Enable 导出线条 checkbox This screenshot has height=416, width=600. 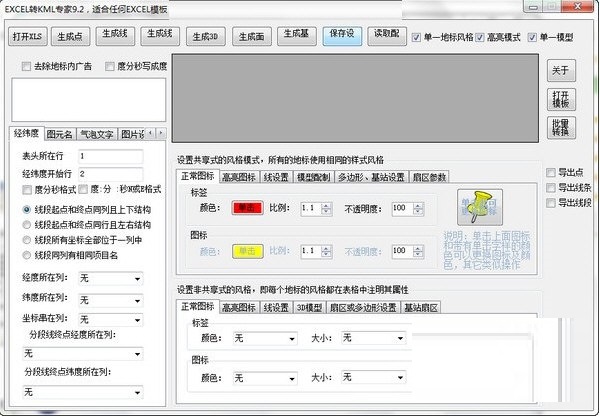(551, 188)
